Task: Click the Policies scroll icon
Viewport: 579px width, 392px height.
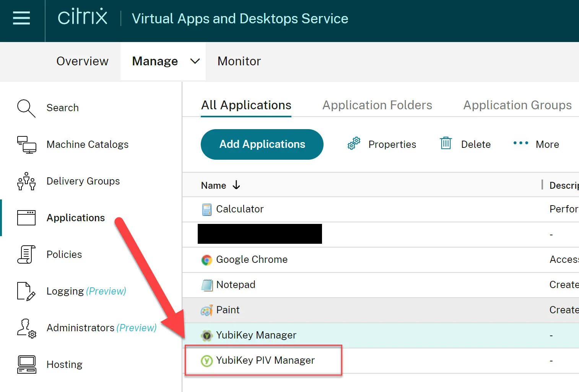Action: pyautogui.click(x=26, y=254)
